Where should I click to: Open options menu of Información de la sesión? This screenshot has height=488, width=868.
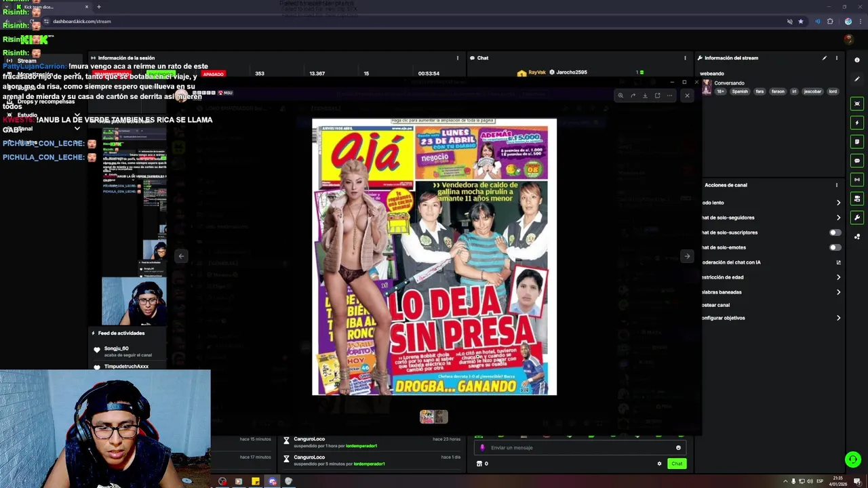[x=457, y=58]
